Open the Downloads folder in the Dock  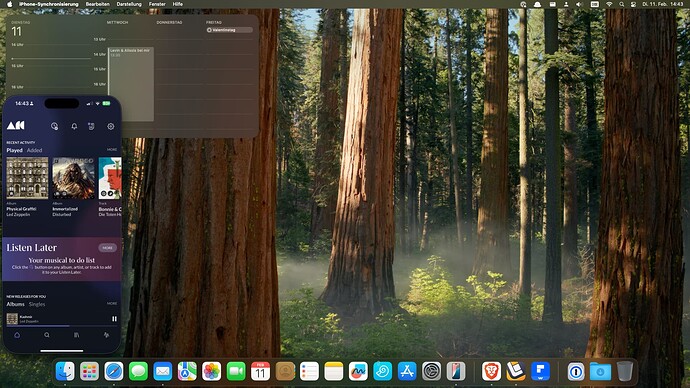pos(600,372)
